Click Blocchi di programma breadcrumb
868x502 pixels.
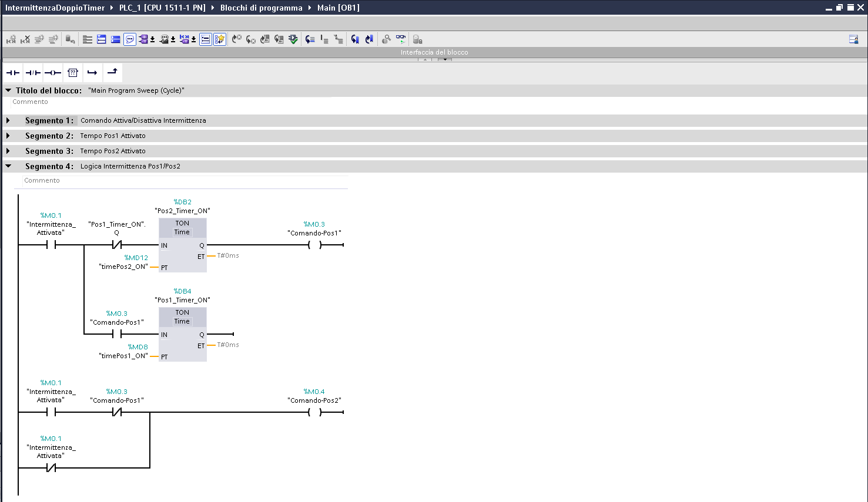point(261,8)
